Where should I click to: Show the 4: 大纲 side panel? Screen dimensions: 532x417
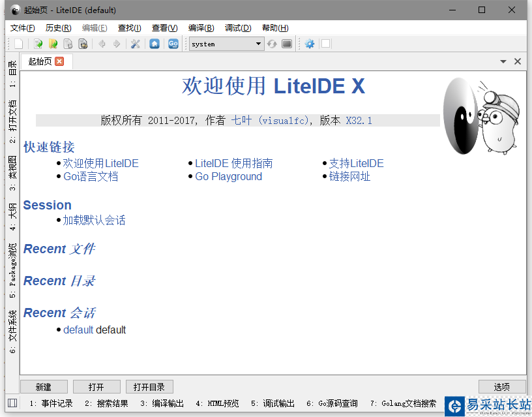(12, 217)
